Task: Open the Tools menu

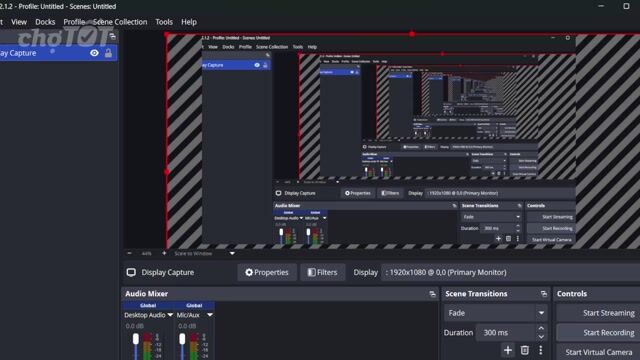Action: 164,22
